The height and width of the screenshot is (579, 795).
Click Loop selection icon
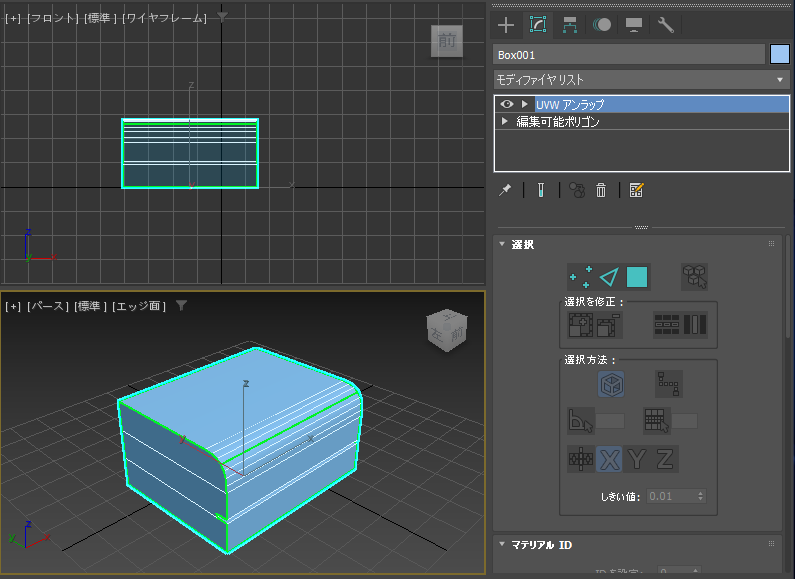pyautogui.click(x=667, y=325)
